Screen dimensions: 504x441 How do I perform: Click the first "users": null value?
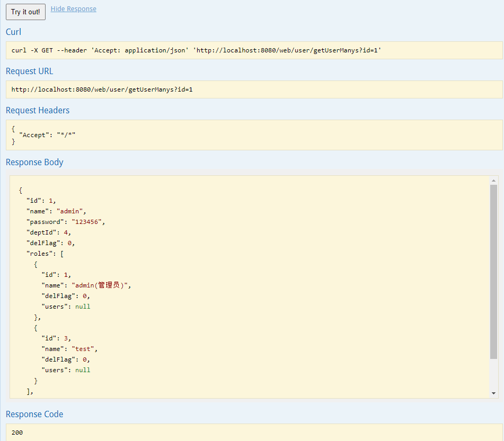click(x=83, y=307)
